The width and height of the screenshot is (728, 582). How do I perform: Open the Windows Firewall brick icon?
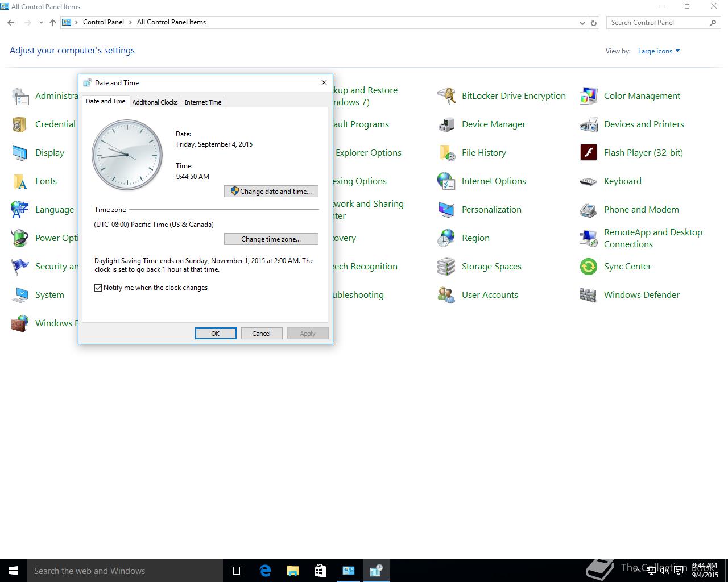tap(20, 323)
